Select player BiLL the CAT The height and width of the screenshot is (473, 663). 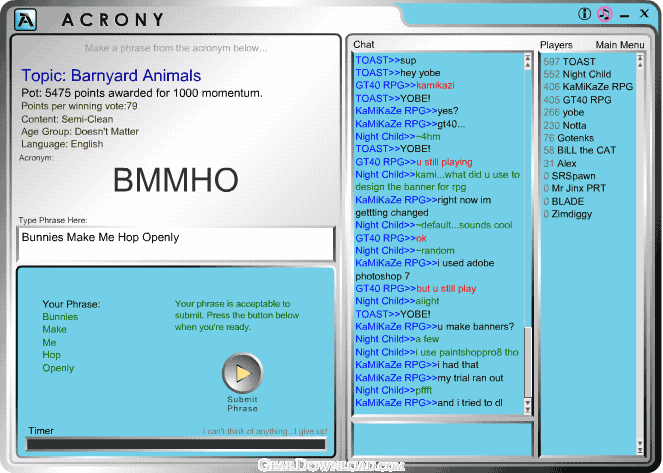coord(580,150)
